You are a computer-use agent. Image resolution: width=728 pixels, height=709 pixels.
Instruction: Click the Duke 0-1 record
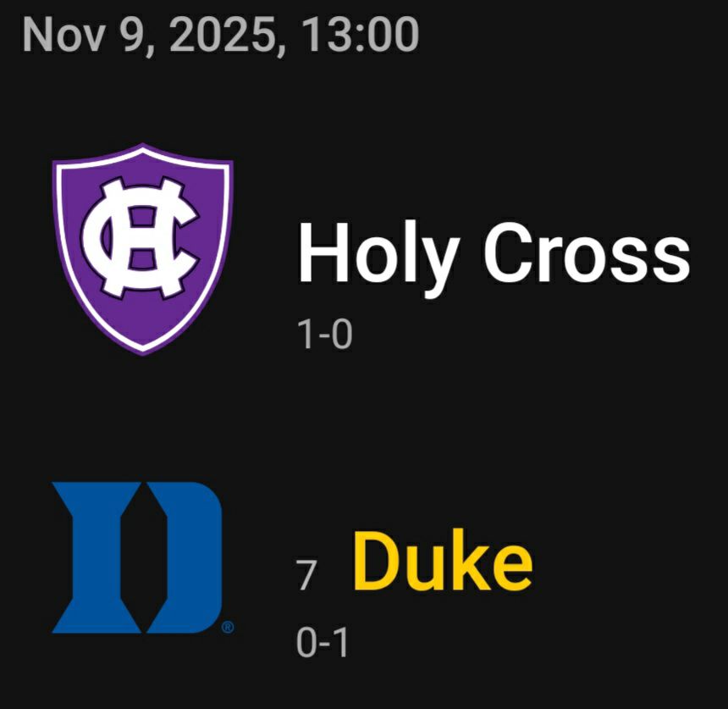(x=323, y=644)
